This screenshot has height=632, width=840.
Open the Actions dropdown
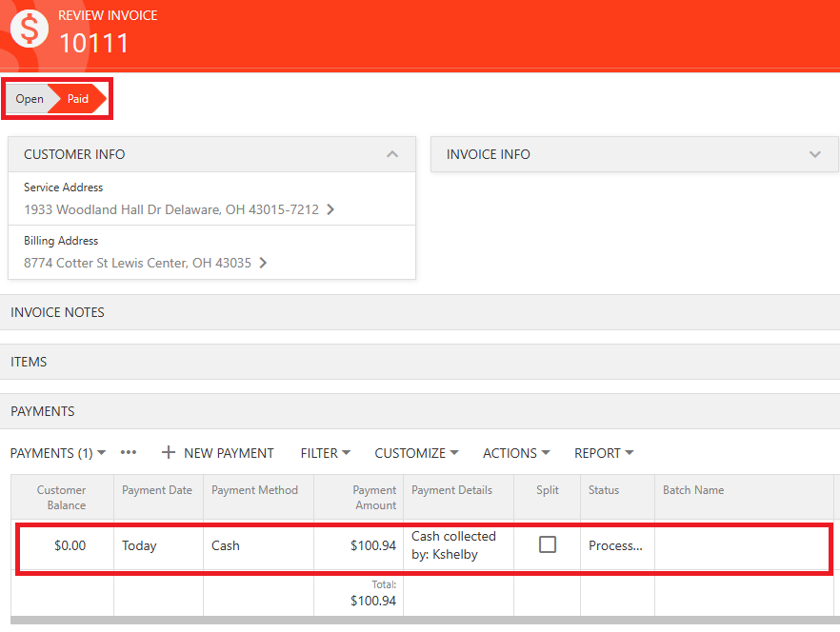[x=516, y=453]
